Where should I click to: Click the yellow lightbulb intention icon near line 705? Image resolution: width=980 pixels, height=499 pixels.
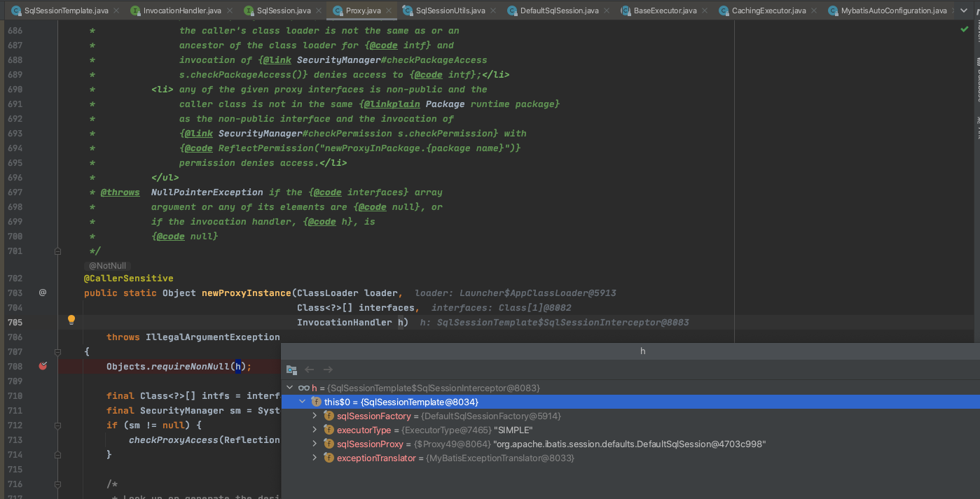[x=71, y=319]
